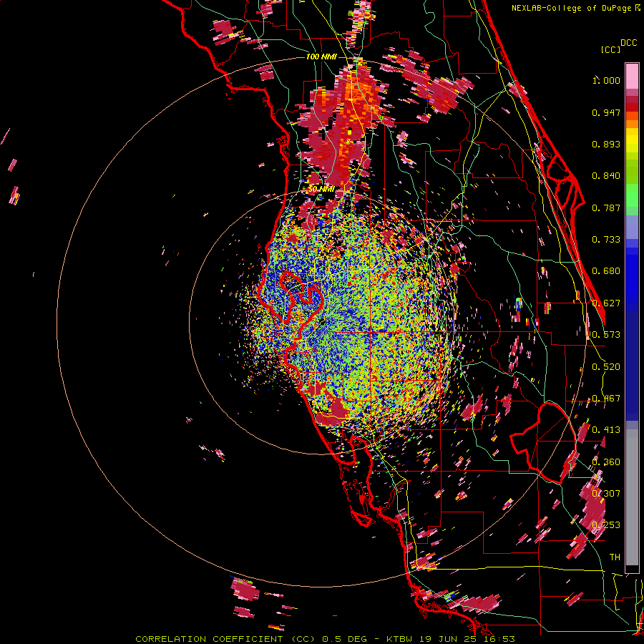Select the 1.000 legend value
Screen dimensions: 644x644
point(606,80)
